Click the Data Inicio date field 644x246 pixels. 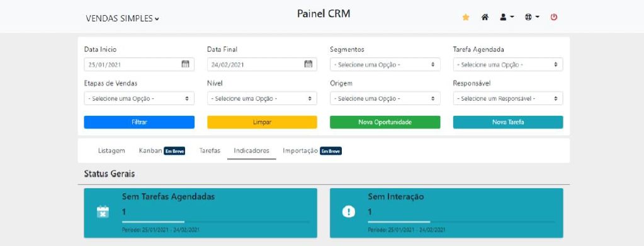point(139,64)
